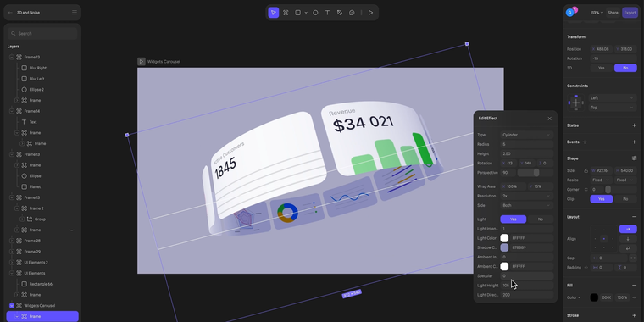Click the blue G user avatar
The image size is (644, 322).
click(569, 13)
